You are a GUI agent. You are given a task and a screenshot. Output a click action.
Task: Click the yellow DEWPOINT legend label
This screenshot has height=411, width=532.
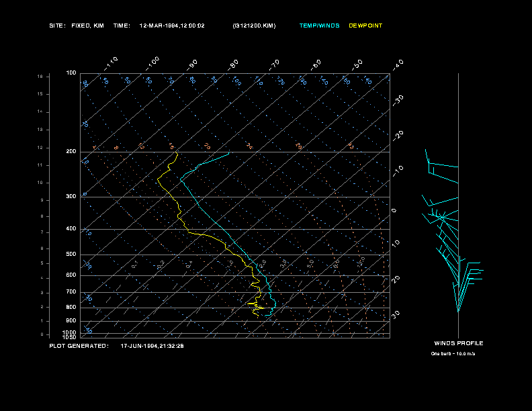(365, 26)
